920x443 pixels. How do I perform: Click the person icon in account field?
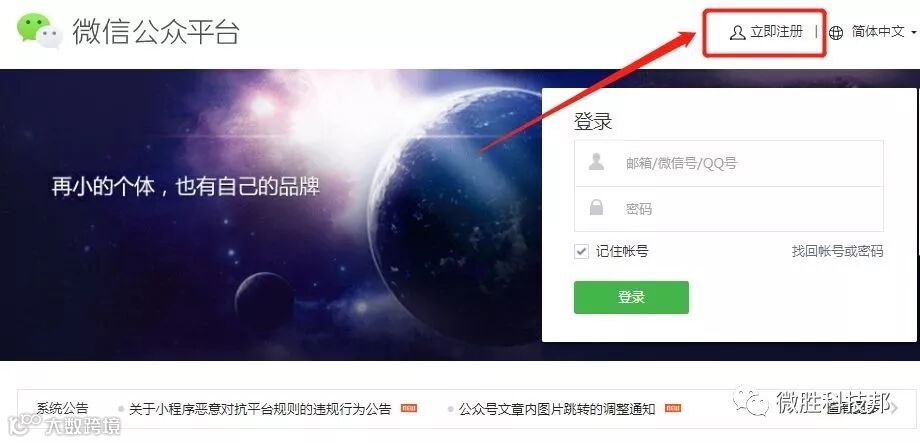pos(596,163)
